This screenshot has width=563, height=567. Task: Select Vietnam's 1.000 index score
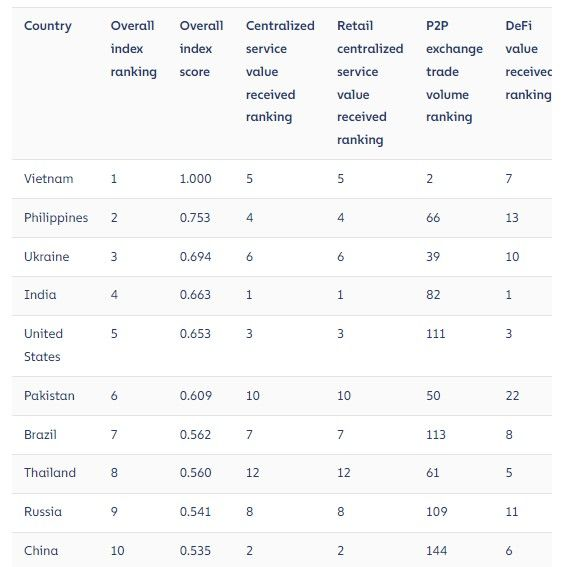pos(195,179)
